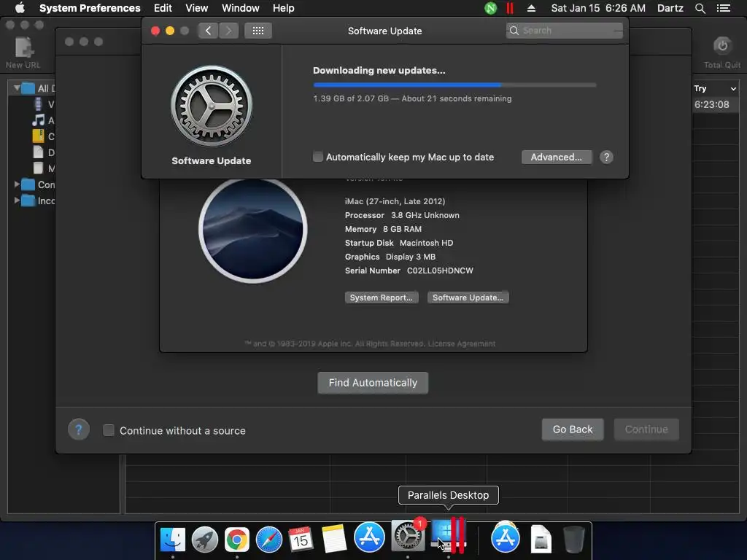Open Safari from the Dock

click(269, 539)
